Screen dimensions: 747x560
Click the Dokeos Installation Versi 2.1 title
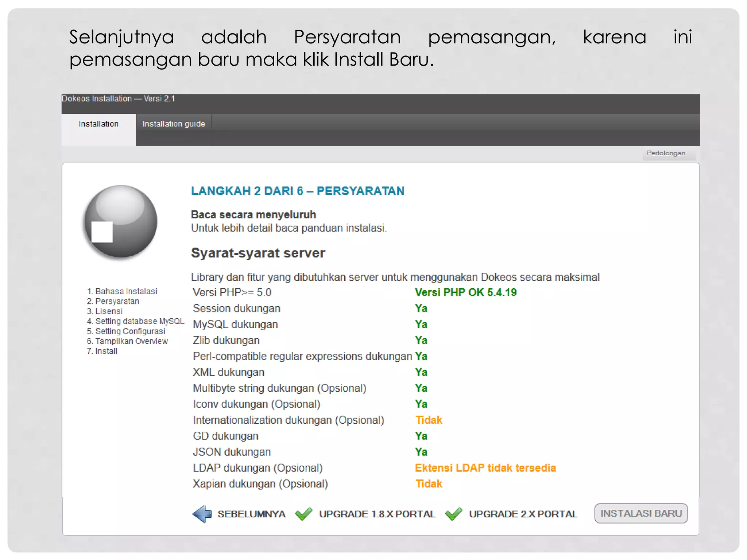point(119,99)
